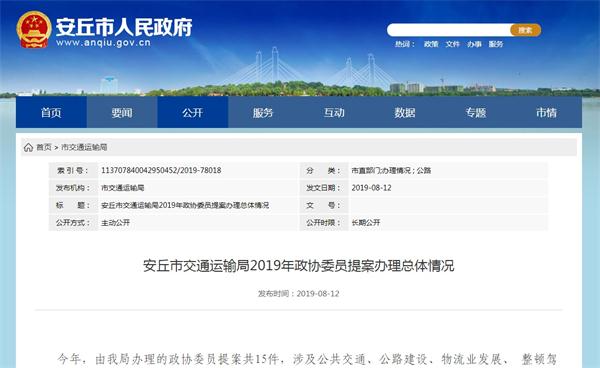Click the orange 搜索 search button

[525, 30]
